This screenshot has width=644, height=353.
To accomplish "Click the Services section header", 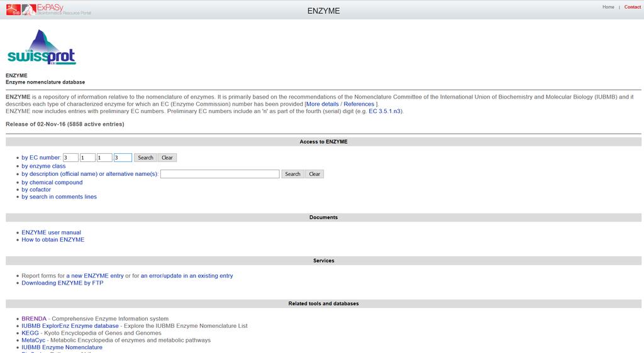I will (324, 261).
